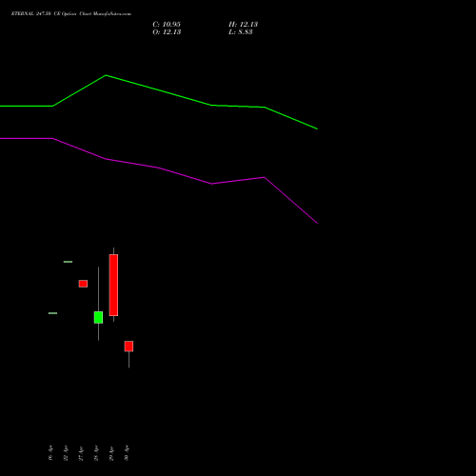
Task: Click the '28 Apr' date axis label
Action: pyautogui.click(x=96, y=453)
